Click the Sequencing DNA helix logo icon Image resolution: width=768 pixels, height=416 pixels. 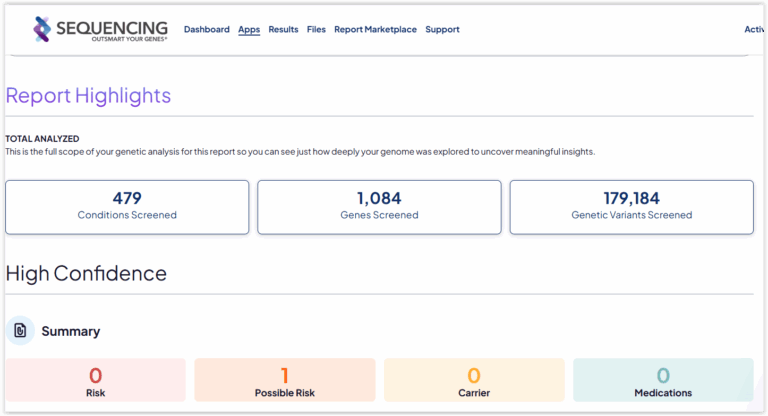(x=42, y=29)
